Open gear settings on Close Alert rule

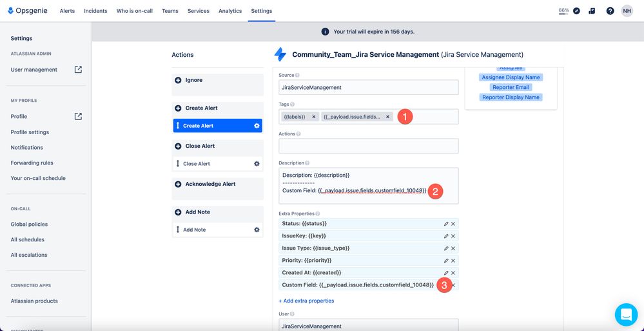coord(257,164)
